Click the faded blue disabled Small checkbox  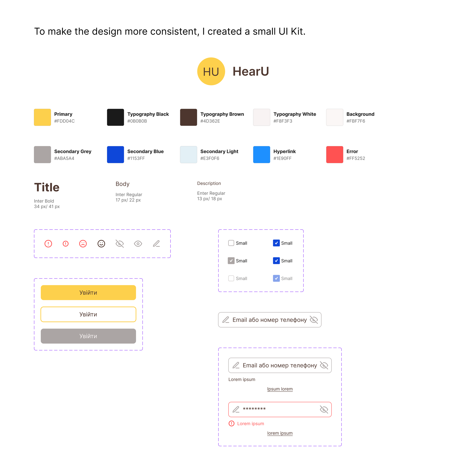pyautogui.click(x=277, y=278)
